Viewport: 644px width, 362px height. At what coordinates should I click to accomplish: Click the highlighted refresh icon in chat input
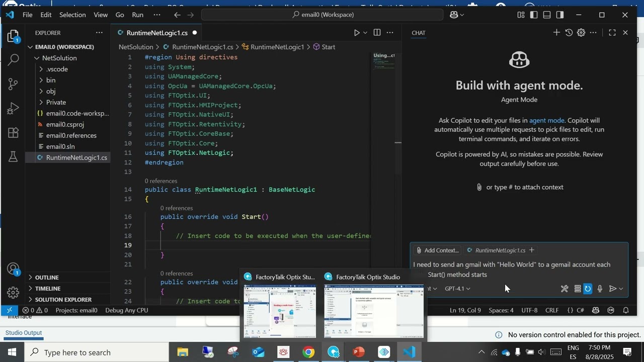(x=588, y=289)
